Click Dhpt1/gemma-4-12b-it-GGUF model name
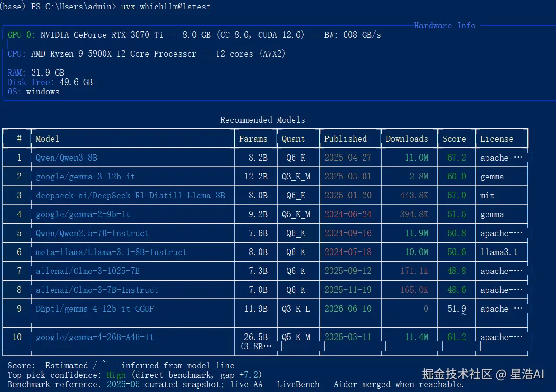Image resolution: width=556 pixels, height=392 pixels. coord(95,309)
